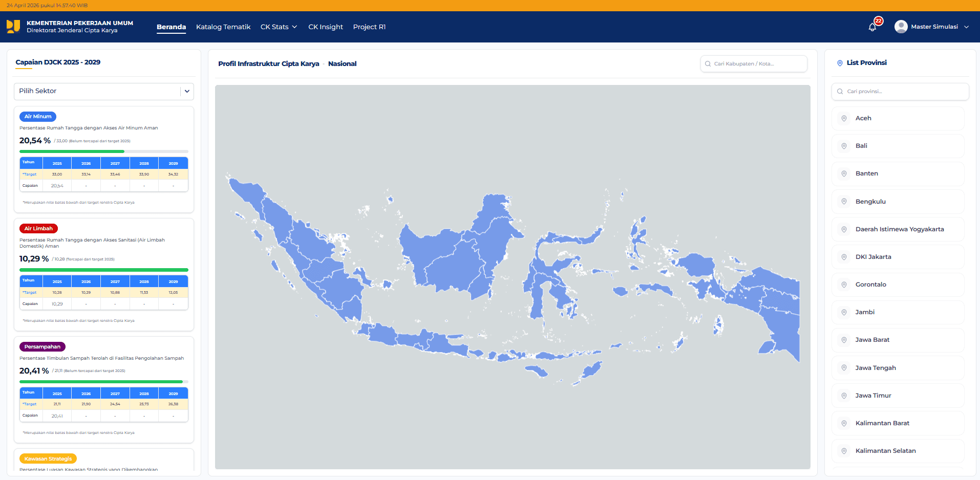This screenshot has width=980, height=480.
Task: Click the Capaian DJCK 2025 - 2029 heading
Action: click(x=58, y=62)
